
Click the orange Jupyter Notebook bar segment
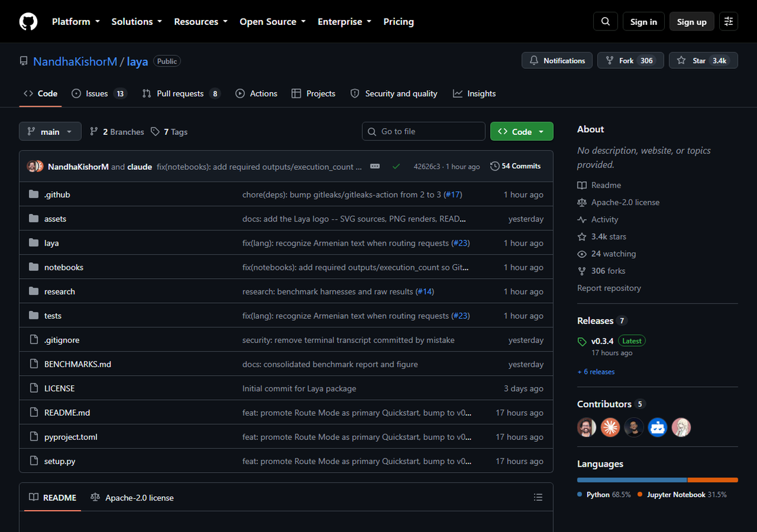pos(712,480)
